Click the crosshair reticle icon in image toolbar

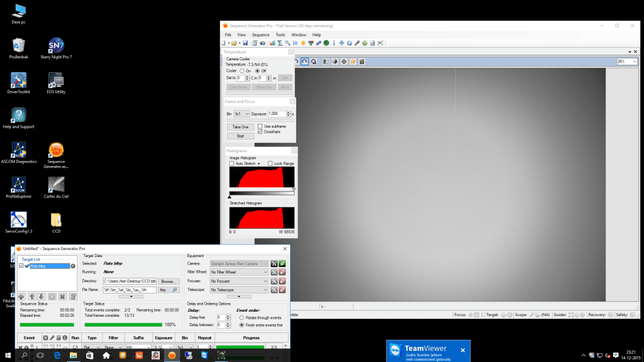344,62
